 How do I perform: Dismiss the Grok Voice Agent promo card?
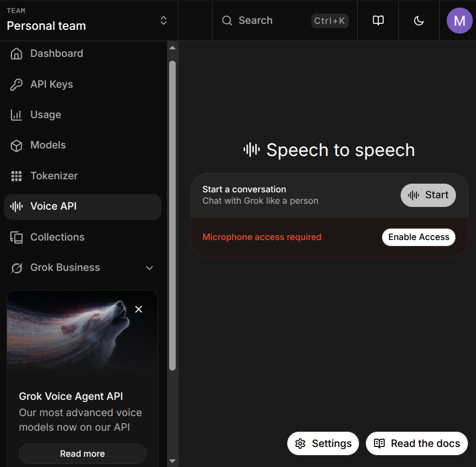click(x=138, y=309)
